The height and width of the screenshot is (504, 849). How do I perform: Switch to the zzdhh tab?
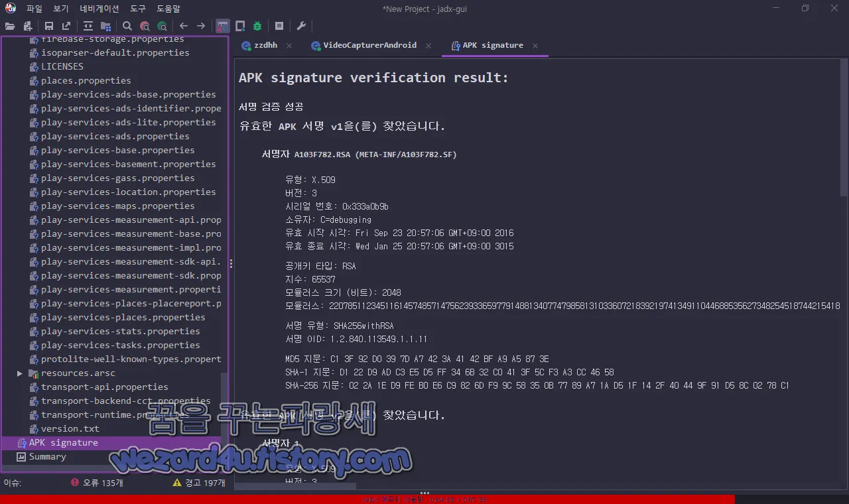click(x=265, y=45)
